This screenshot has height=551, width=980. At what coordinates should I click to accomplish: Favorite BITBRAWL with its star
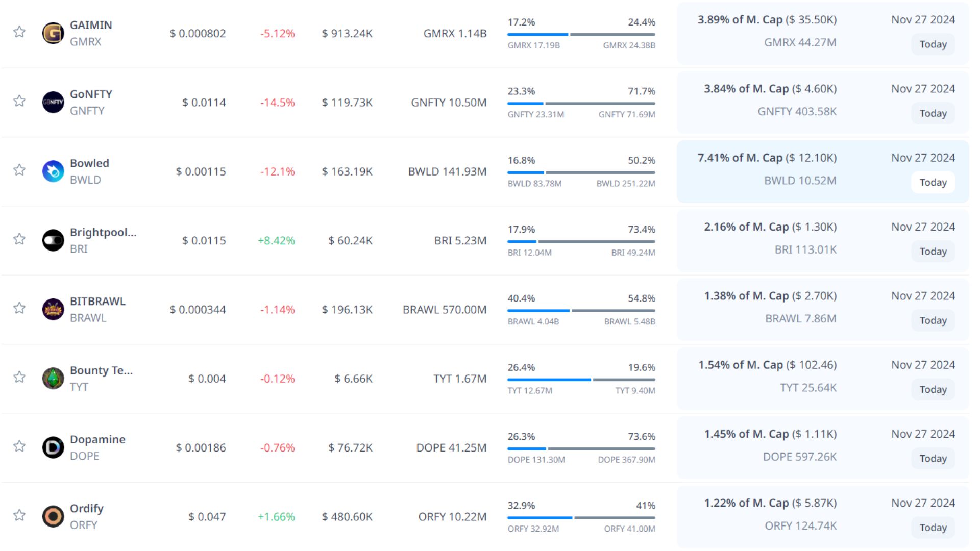[19, 308]
